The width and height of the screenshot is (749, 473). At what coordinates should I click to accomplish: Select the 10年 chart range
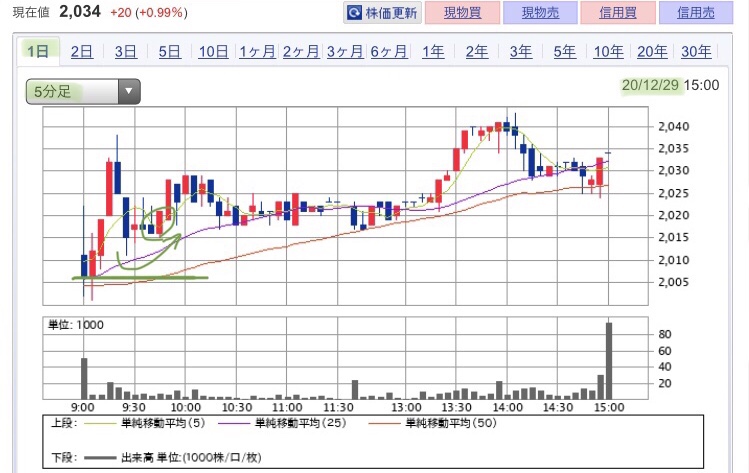pyautogui.click(x=608, y=51)
